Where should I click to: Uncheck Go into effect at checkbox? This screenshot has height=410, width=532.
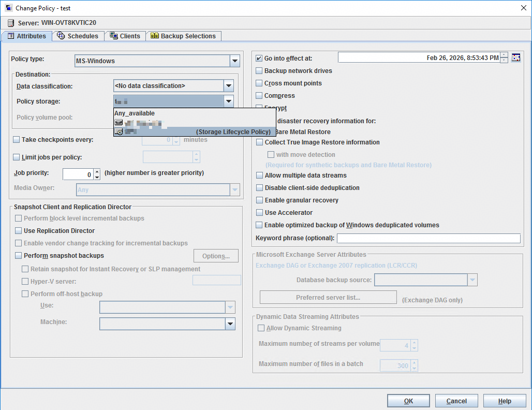click(x=259, y=58)
